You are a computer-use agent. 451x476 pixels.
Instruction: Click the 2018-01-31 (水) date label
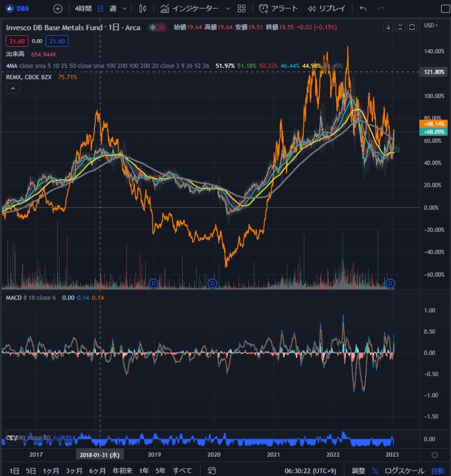tap(100, 455)
